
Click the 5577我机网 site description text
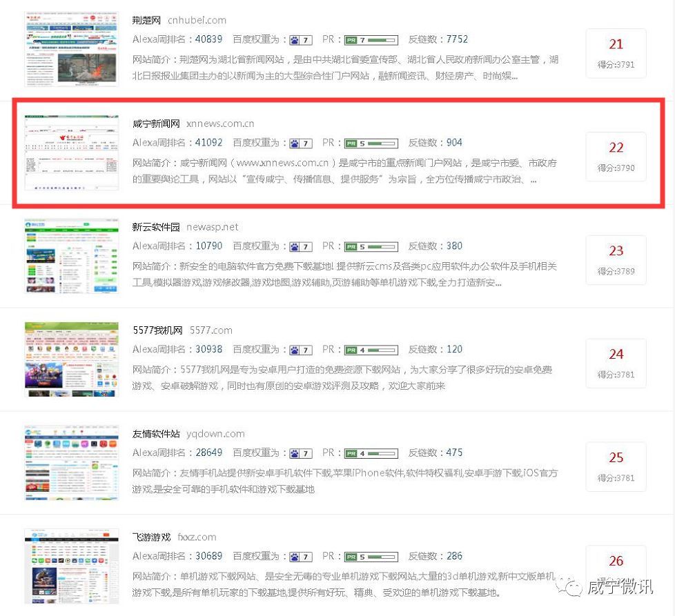(342, 378)
